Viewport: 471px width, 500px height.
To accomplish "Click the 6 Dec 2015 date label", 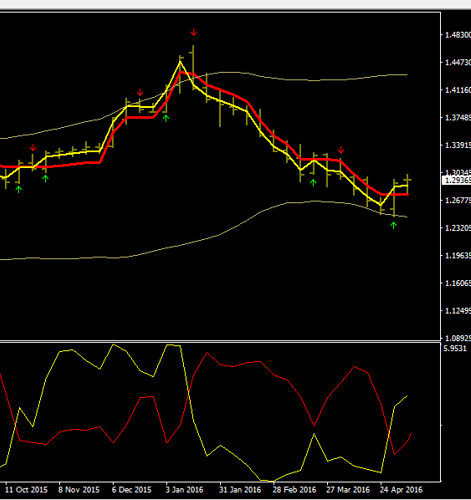I will click(131, 490).
